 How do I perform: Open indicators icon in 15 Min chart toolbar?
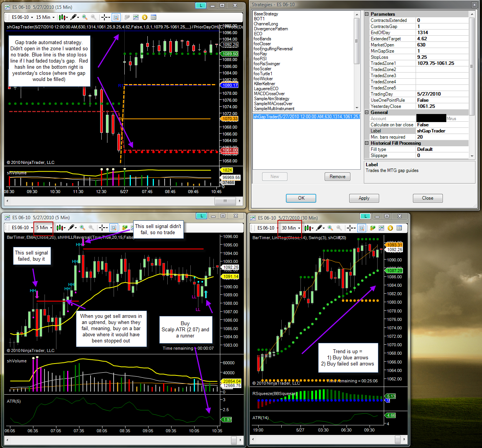136,17
